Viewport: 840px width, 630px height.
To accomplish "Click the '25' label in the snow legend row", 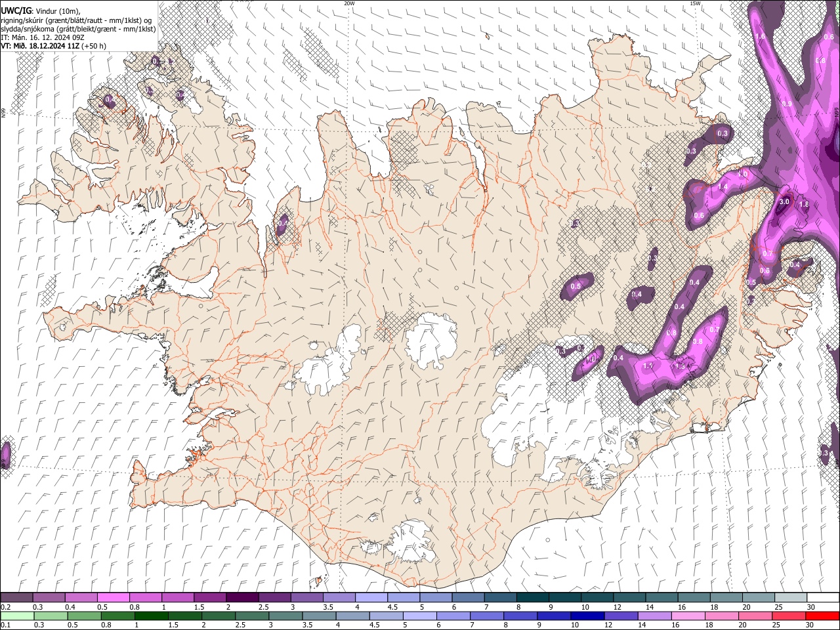I will 778,607.
